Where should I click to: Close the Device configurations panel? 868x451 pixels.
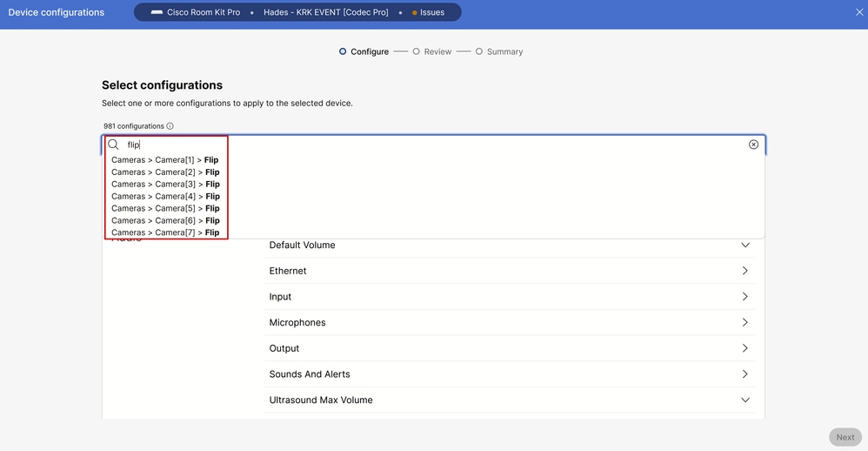(859, 12)
